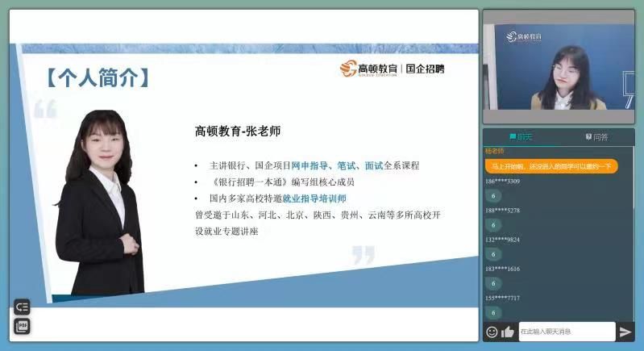The height and width of the screenshot is (351, 644).
Task: Click the thumbs-up like icon
Action: point(507,332)
